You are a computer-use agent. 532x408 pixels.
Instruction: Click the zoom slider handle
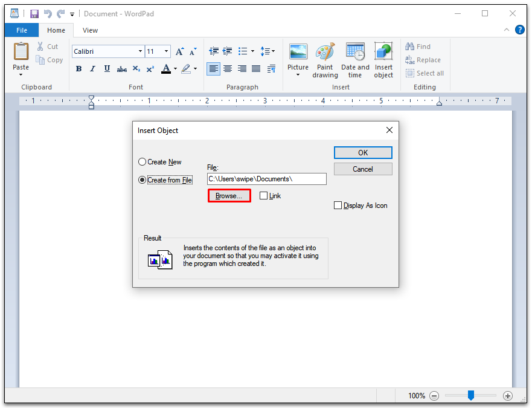pyautogui.click(x=471, y=395)
